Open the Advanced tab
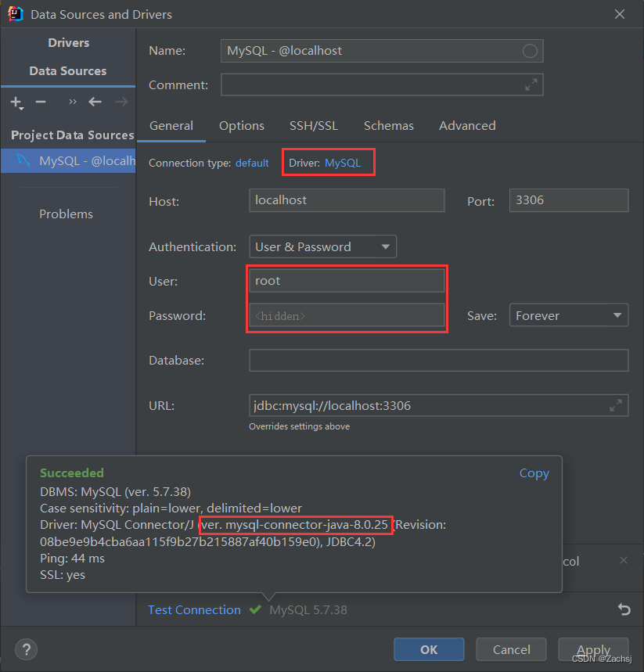Viewport: 644px width, 672px height. point(467,126)
